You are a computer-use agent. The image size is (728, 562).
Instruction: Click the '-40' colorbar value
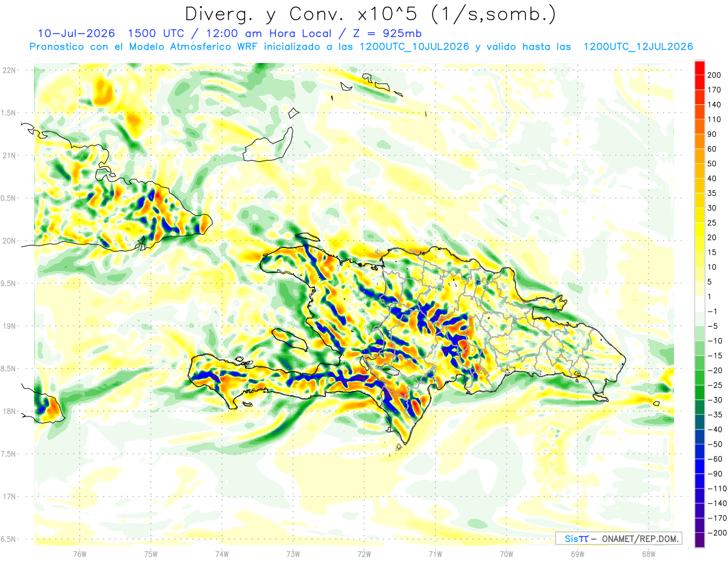[x=715, y=429]
